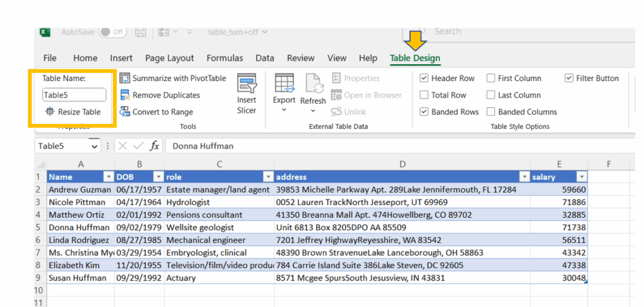Select the DOB cell 08/27/1985
The width and height of the screenshot is (644, 307).
click(x=140, y=240)
